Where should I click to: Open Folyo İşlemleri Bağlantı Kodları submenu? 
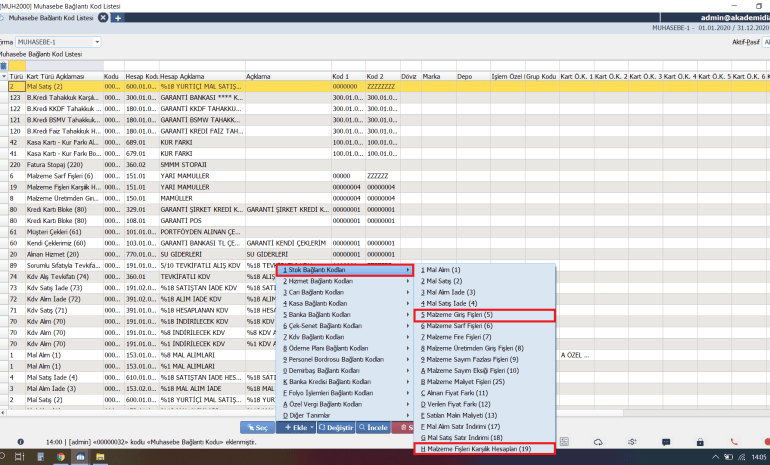[x=345, y=393]
